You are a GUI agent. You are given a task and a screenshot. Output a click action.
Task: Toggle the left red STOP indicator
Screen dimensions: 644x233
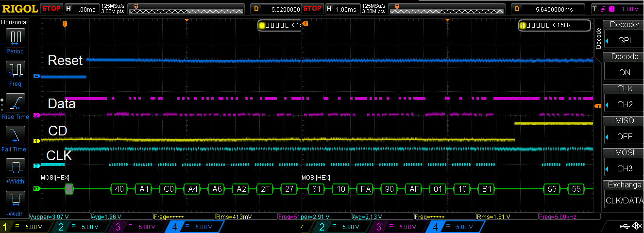[51, 8]
